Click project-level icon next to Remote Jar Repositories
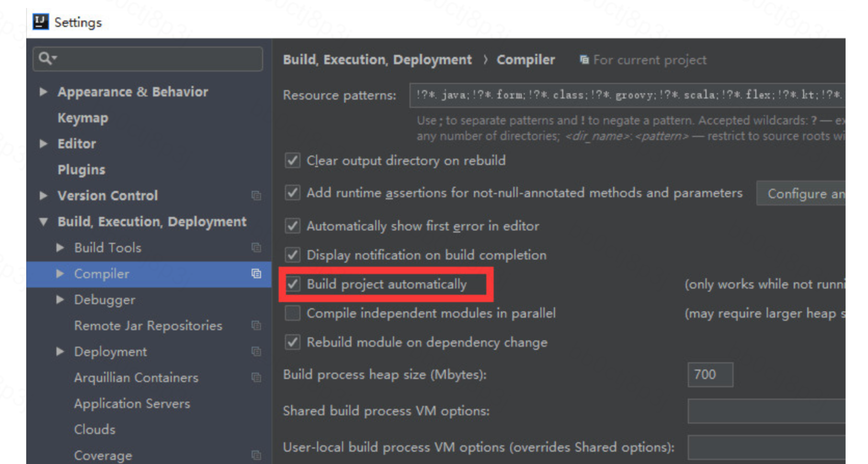Screen dimensions: 868x464 (x=256, y=326)
